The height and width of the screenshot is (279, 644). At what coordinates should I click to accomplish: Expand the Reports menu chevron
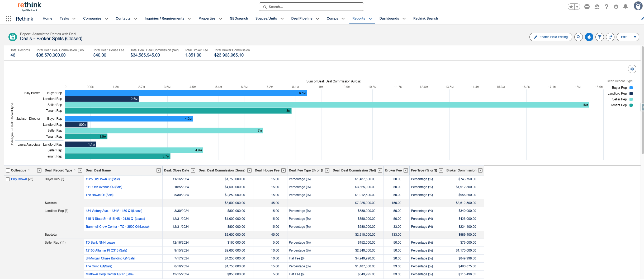[370, 19]
